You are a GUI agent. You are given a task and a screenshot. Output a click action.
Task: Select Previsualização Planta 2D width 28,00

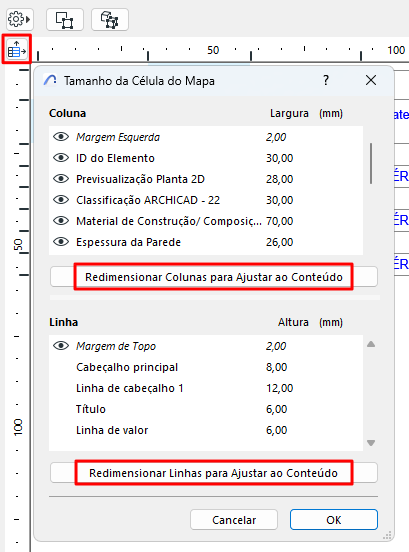279,179
